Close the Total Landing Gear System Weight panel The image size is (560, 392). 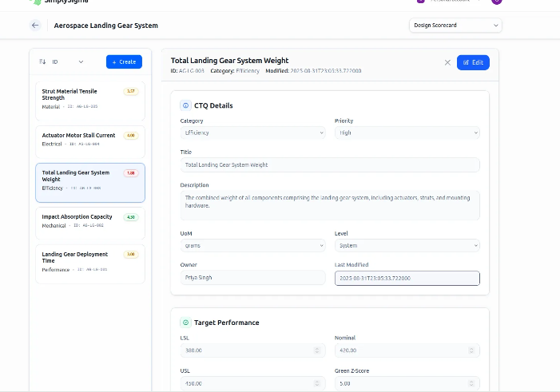click(447, 62)
